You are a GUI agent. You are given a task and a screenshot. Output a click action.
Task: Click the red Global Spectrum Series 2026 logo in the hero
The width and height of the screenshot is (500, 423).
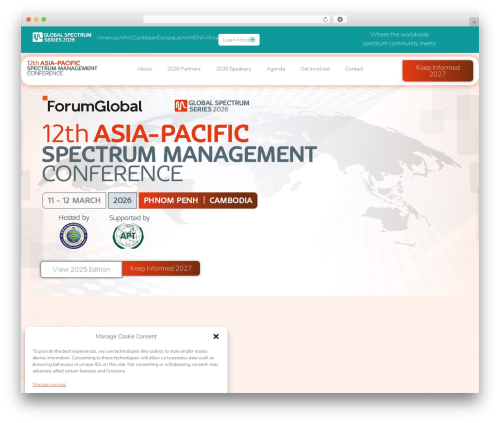point(212,106)
